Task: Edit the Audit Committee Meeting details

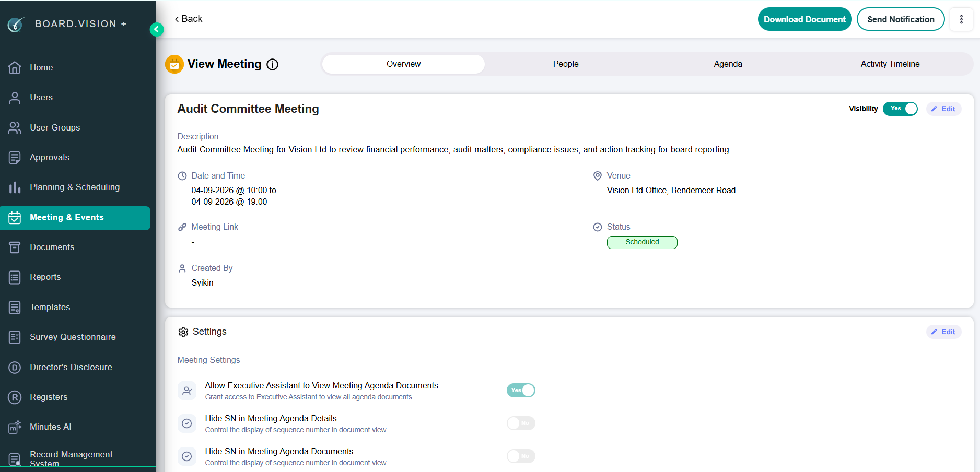Action: click(x=943, y=109)
